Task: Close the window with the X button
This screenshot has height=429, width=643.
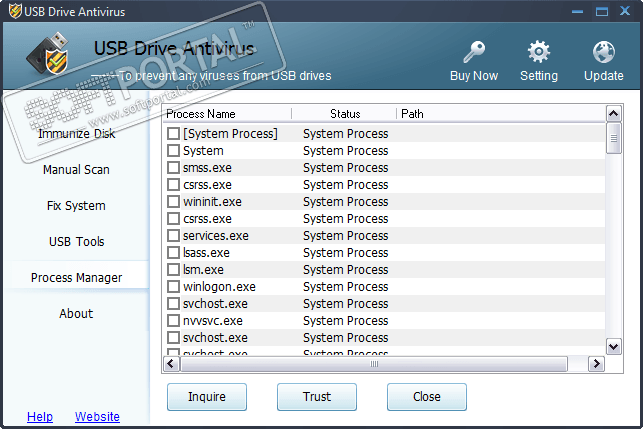Action: [625, 11]
